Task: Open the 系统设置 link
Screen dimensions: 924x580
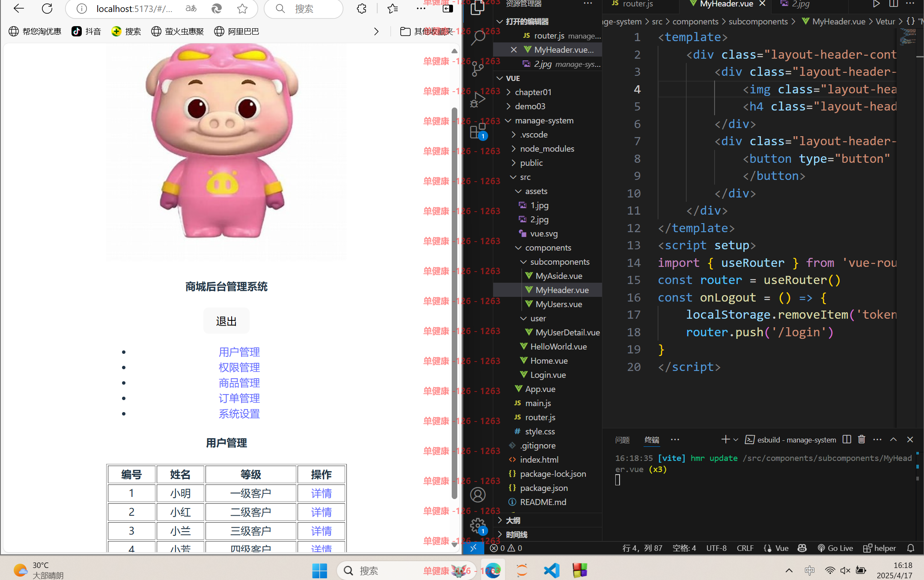Action: pyautogui.click(x=239, y=414)
